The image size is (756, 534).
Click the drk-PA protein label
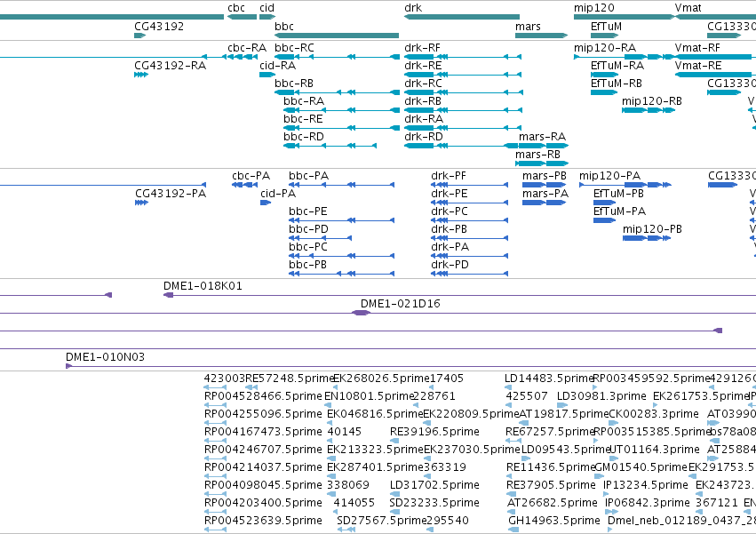pos(450,247)
